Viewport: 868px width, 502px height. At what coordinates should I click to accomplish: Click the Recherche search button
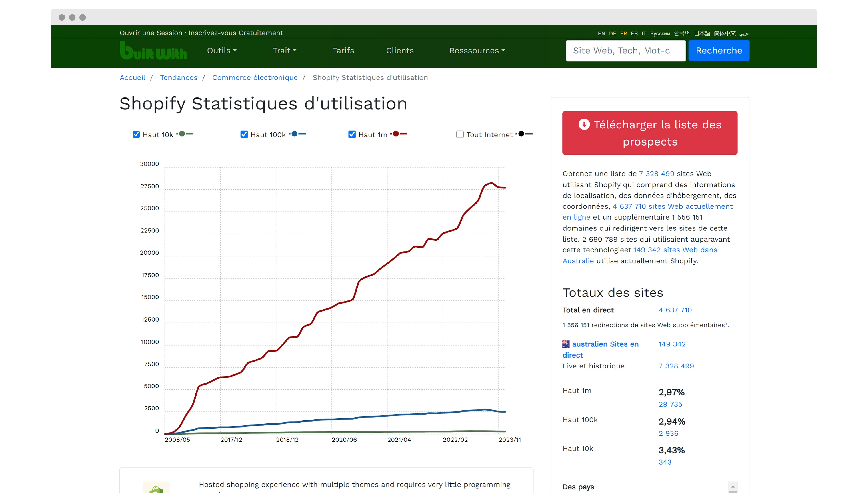coord(719,51)
